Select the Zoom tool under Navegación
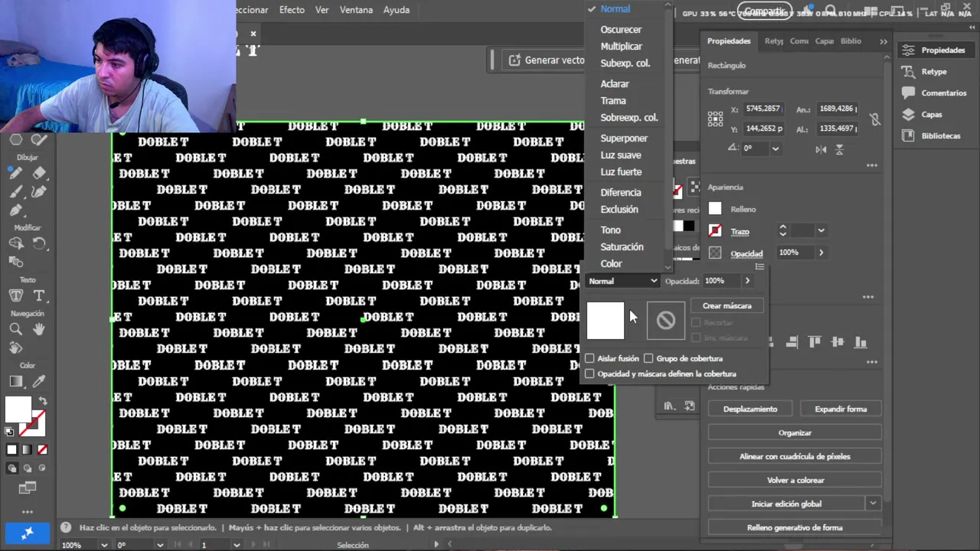 tap(15, 329)
